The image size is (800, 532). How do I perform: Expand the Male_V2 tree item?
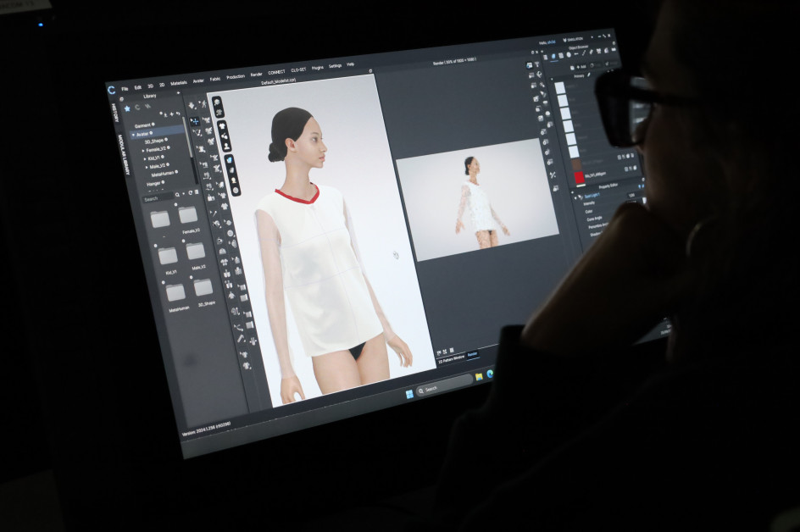click(146, 166)
